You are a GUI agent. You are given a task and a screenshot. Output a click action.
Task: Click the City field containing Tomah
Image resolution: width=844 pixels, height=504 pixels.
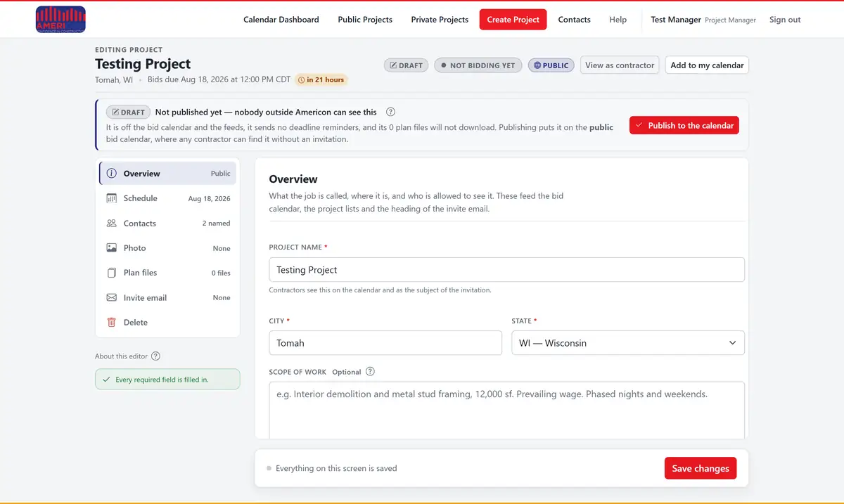385,343
